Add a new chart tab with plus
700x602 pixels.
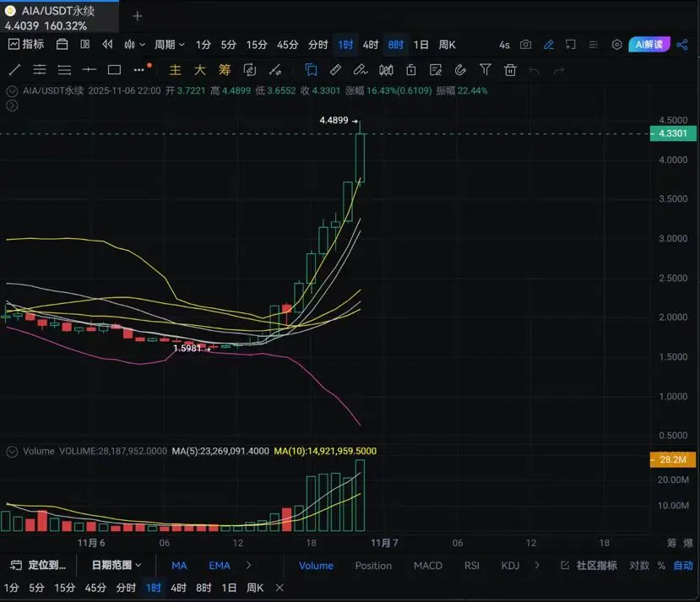pos(138,17)
